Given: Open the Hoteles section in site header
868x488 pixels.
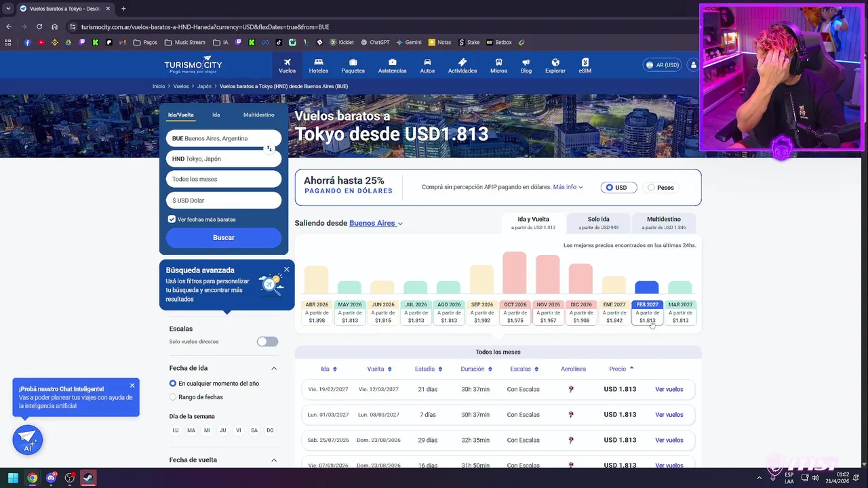Looking at the screenshot, I should coord(318,66).
